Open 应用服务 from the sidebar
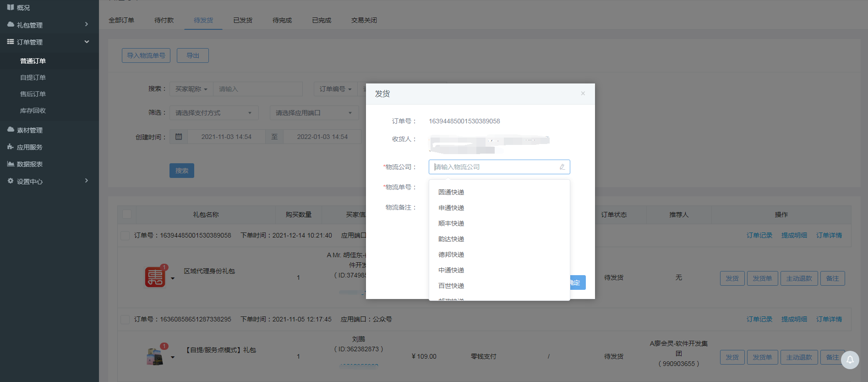Viewport: 868px width, 382px height. [29, 147]
